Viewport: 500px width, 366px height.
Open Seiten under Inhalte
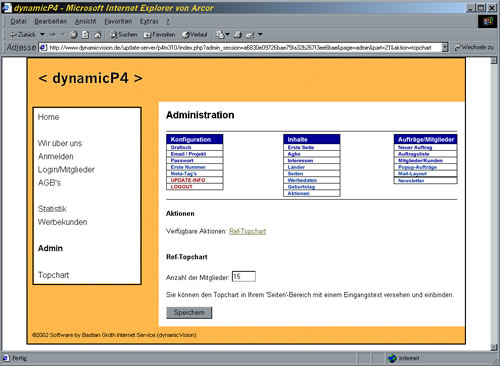pos(295,174)
